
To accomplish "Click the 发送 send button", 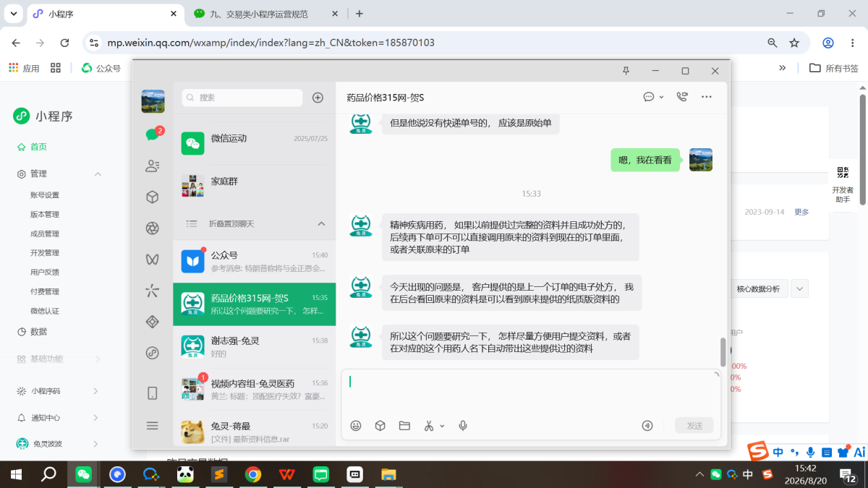I will [694, 426].
